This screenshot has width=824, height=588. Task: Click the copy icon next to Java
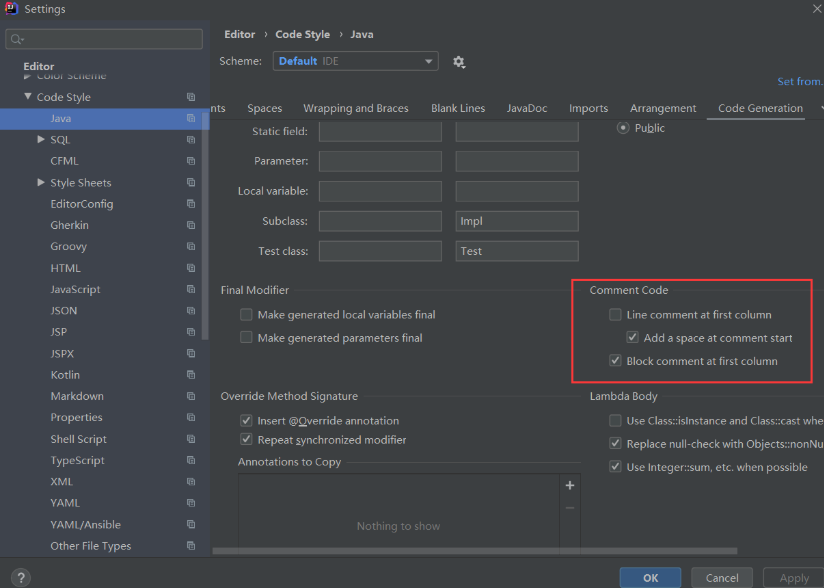(x=191, y=119)
